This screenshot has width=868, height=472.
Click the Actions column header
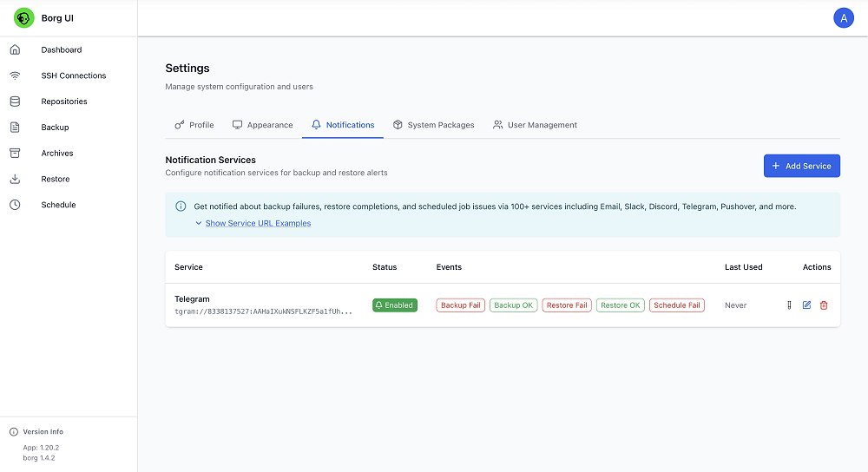(817, 267)
